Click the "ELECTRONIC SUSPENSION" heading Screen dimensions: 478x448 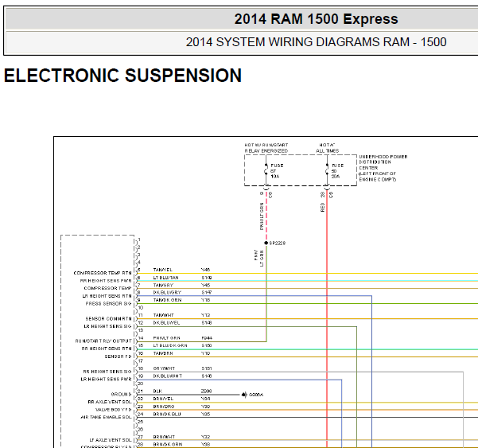(122, 76)
